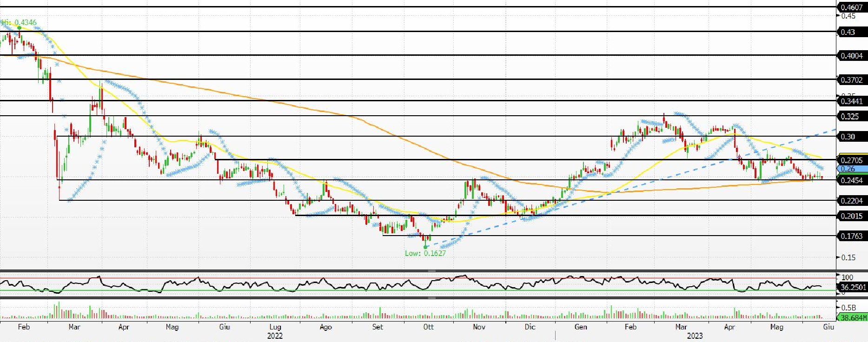The height and width of the screenshot is (342, 868).
Task: Click the Ott month label
Action: [x=428, y=327]
